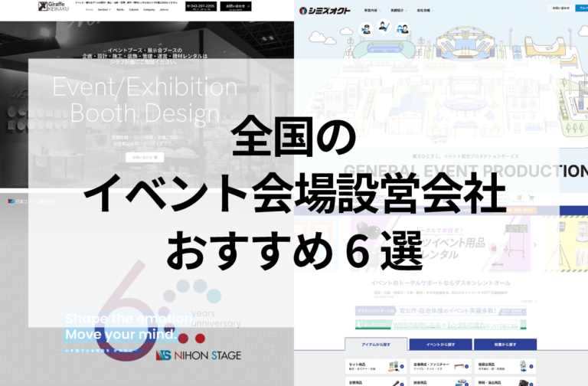Image resolution: width=588 pixels, height=386 pixels.
Task: Expand the 事業内容 dropdown menu
Action: pyautogui.click(x=372, y=11)
